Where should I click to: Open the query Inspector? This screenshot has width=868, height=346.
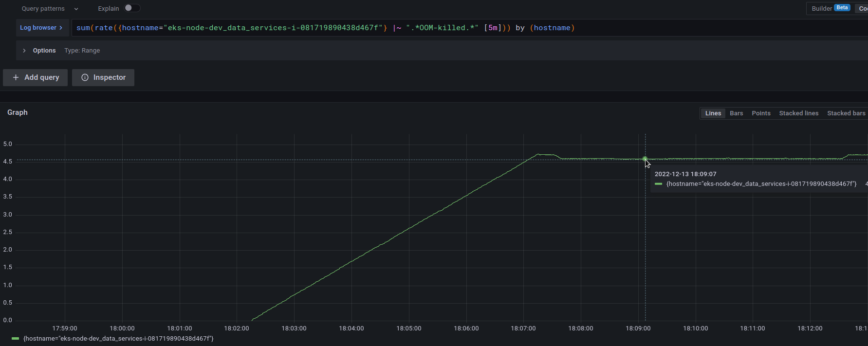pos(103,77)
